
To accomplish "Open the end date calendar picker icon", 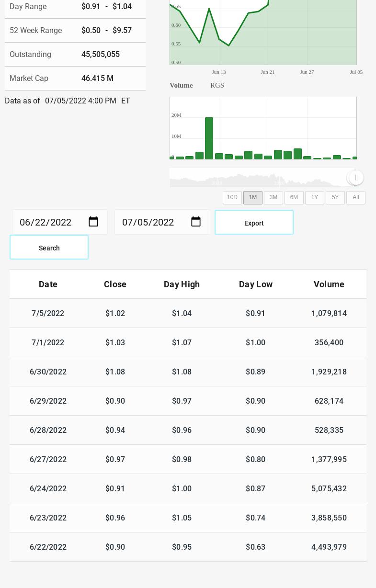I will click(x=196, y=222).
